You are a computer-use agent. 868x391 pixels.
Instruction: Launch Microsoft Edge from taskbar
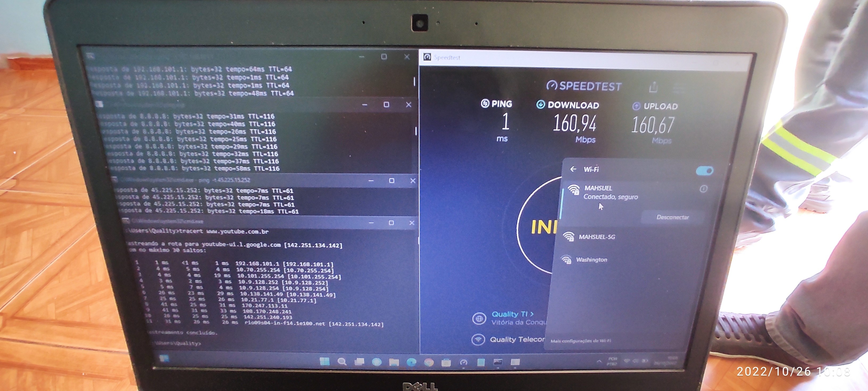[x=411, y=362]
